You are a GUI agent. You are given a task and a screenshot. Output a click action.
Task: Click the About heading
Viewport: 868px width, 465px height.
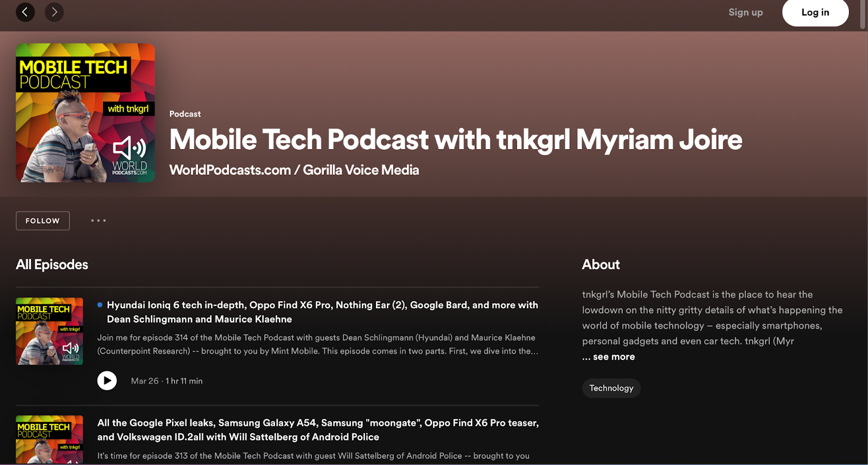601,264
